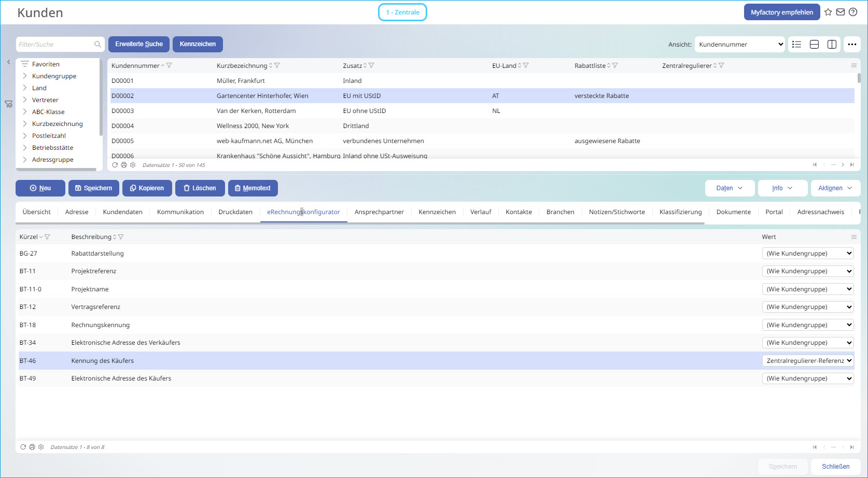Image resolution: width=868 pixels, height=478 pixels.
Task: Select horizontal split view icon
Action: click(x=815, y=44)
